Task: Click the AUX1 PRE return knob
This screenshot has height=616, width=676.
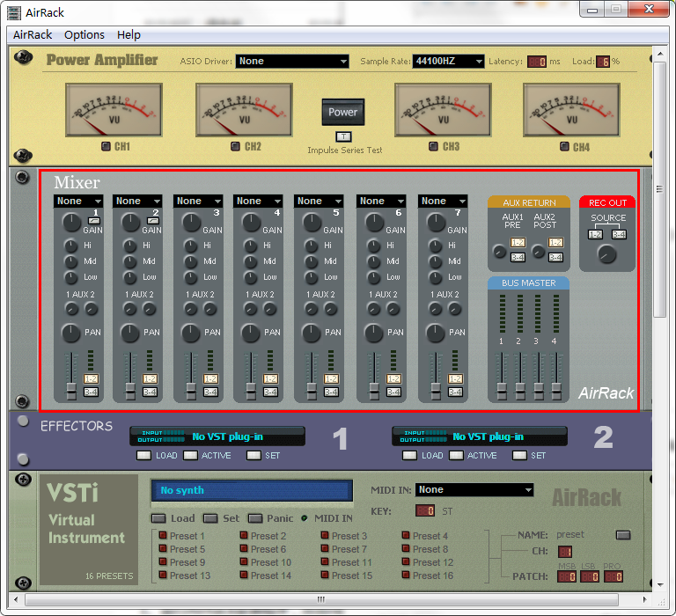Action: click(x=501, y=252)
